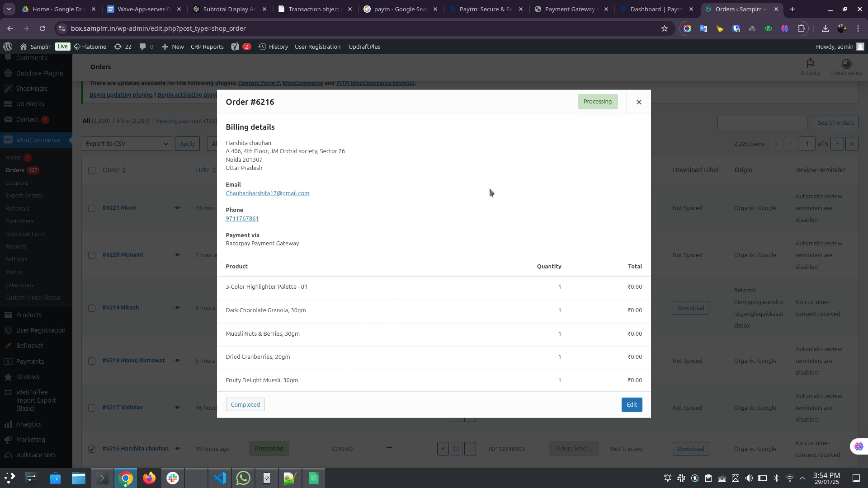
Task: Click Search orders button
Action: point(835,122)
